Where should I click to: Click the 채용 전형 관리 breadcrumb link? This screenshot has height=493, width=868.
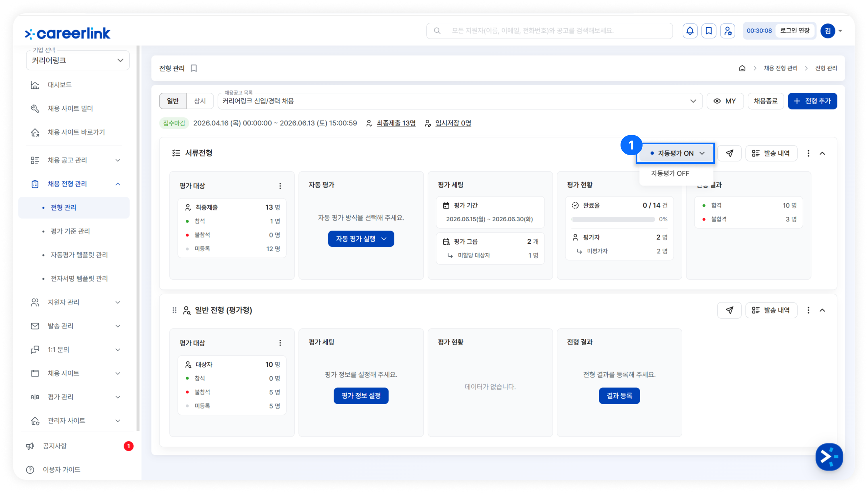pyautogui.click(x=780, y=68)
